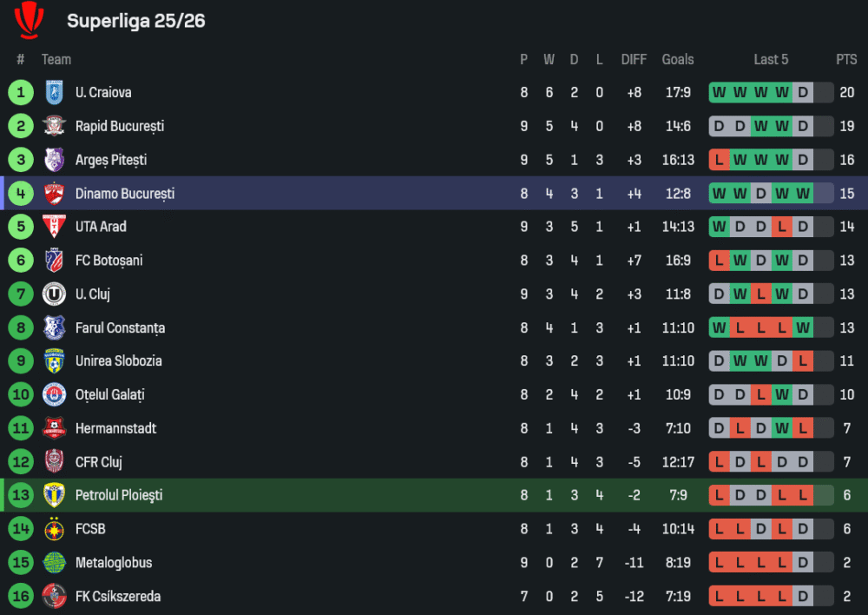Click the FC Botoșani team crest
This screenshot has width=868, height=615.
54,261
